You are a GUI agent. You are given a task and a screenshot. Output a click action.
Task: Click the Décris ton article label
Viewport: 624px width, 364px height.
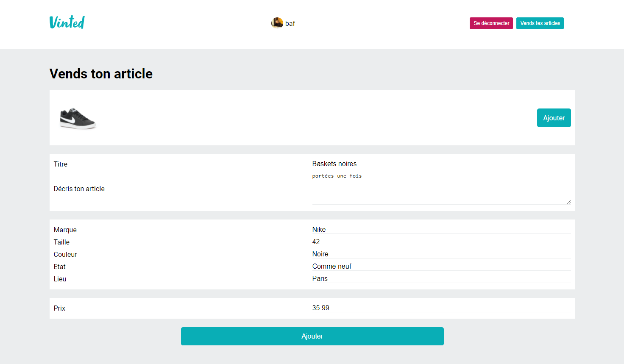coord(79,189)
